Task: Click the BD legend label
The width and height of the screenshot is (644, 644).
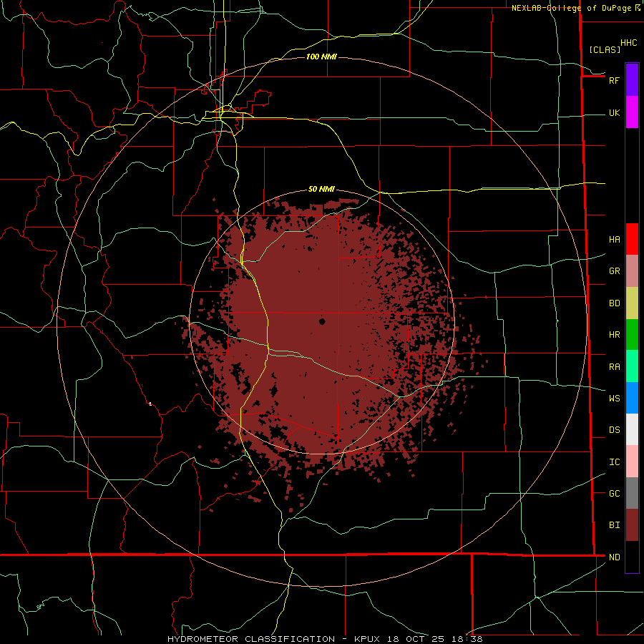Action: 614,303
